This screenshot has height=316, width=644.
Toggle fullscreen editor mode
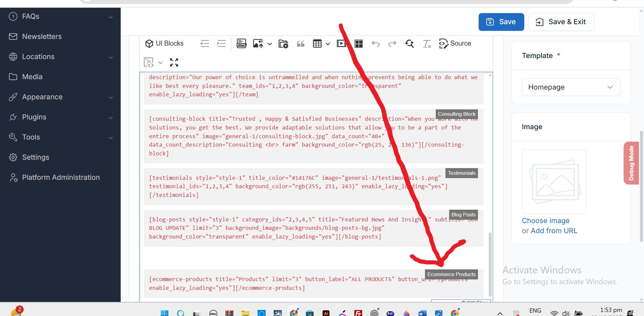[174, 62]
